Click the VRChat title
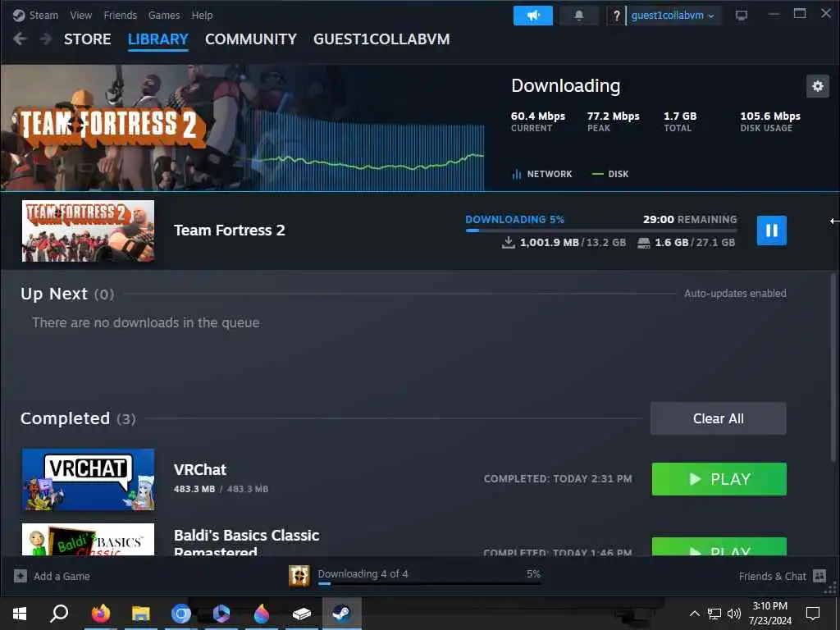 click(x=200, y=470)
